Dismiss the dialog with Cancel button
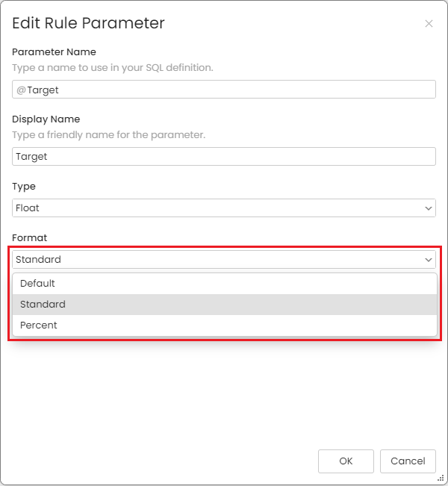This screenshot has height=486, width=448. pos(408,461)
